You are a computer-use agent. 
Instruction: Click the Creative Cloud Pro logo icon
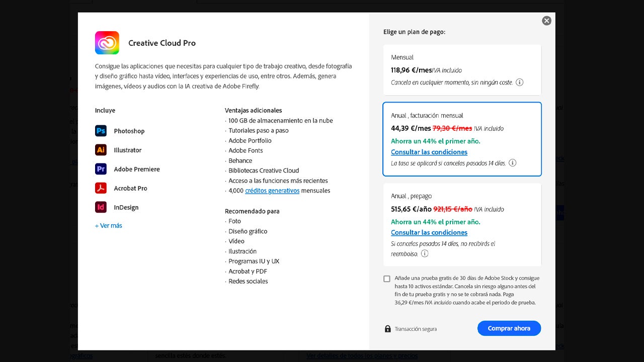pos(107,43)
